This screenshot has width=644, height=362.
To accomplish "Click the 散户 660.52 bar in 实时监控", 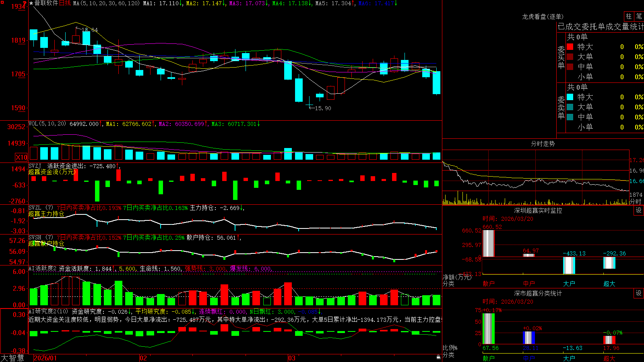I will pyautogui.click(x=488, y=243).
